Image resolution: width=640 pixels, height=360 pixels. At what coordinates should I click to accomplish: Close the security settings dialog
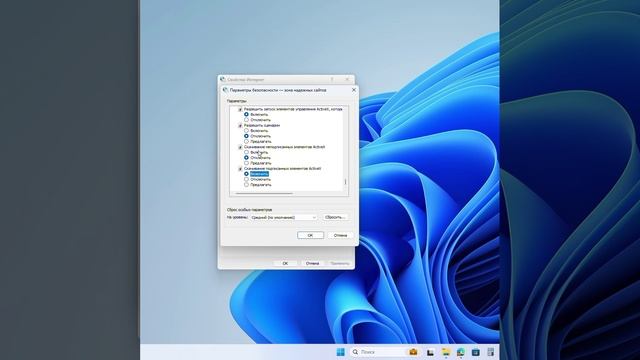pyautogui.click(x=354, y=90)
